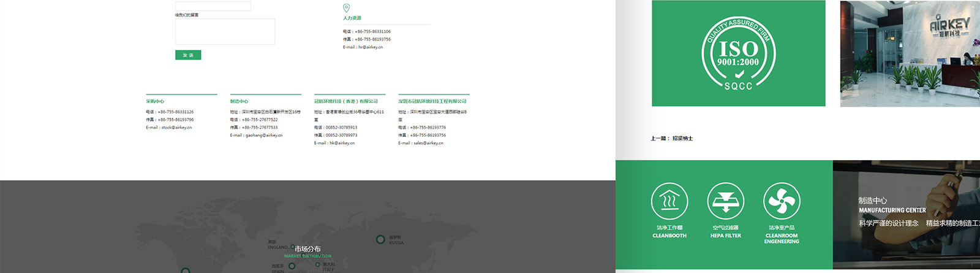Click the sales@airkey.cn email address
The width and height of the screenshot is (980, 273).
pos(428,143)
